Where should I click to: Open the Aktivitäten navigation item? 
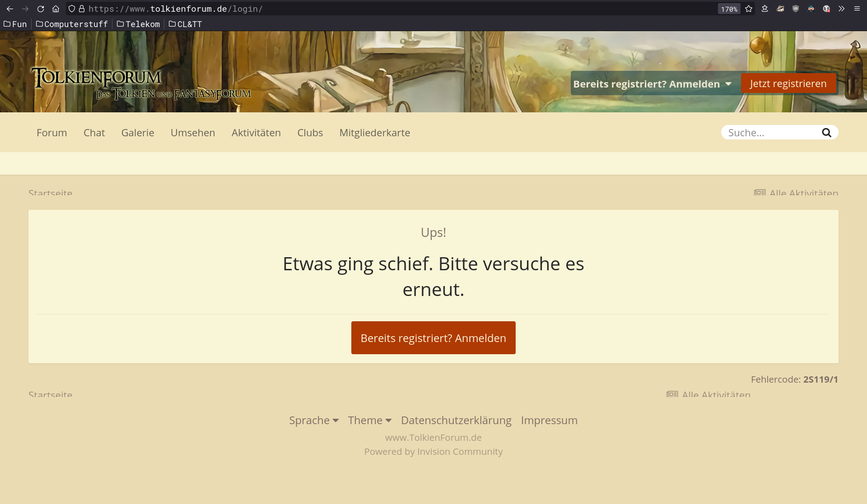tap(256, 133)
